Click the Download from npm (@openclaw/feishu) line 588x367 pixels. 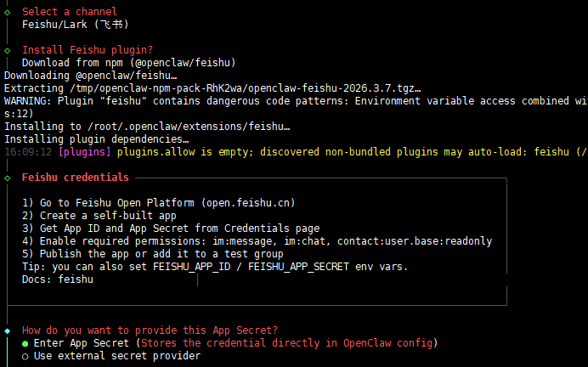click(128, 63)
